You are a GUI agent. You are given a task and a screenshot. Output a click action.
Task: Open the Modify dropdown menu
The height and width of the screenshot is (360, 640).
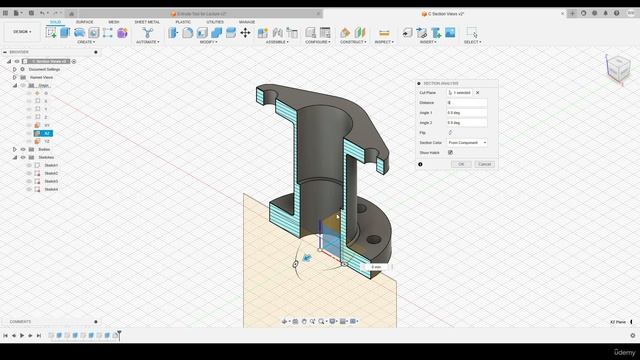(209, 42)
